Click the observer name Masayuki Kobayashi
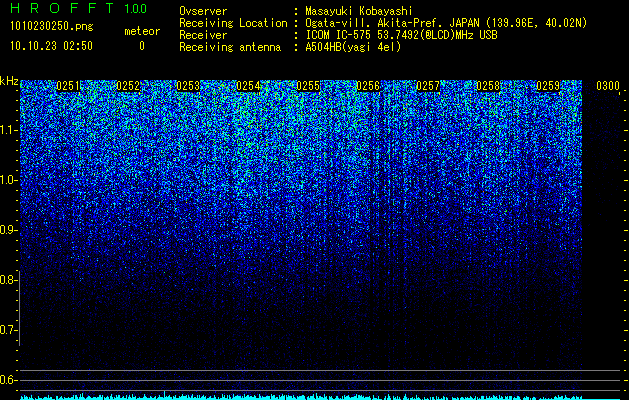 point(359,11)
